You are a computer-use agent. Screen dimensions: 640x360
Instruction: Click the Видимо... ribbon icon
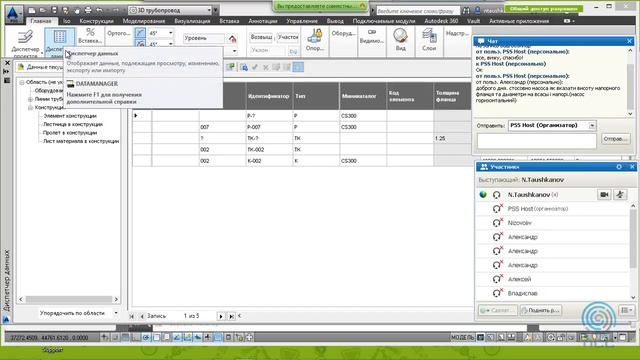(371, 36)
